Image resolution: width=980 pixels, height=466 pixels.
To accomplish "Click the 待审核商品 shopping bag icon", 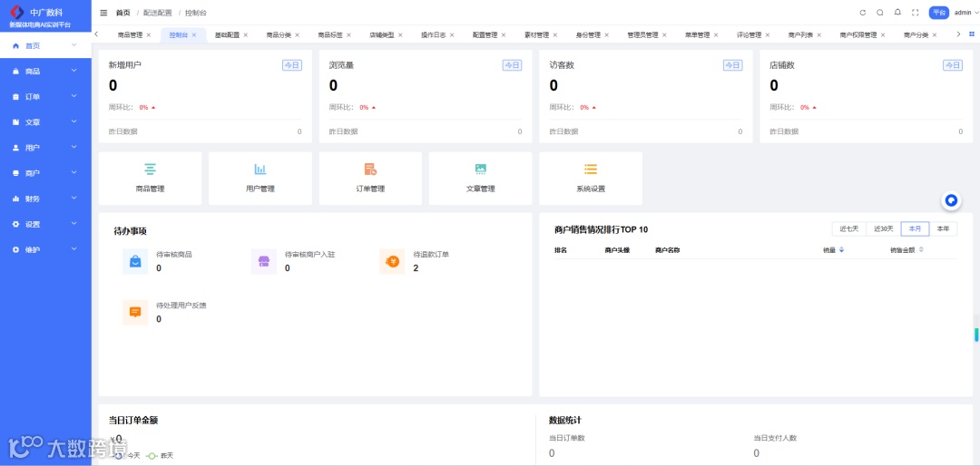I will pyautogui.click(x=135, y=261).
